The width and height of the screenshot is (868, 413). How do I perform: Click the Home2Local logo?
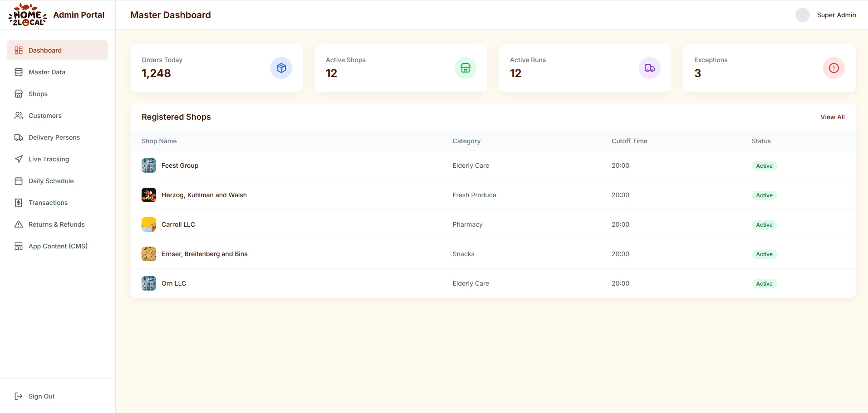[28, 15]
